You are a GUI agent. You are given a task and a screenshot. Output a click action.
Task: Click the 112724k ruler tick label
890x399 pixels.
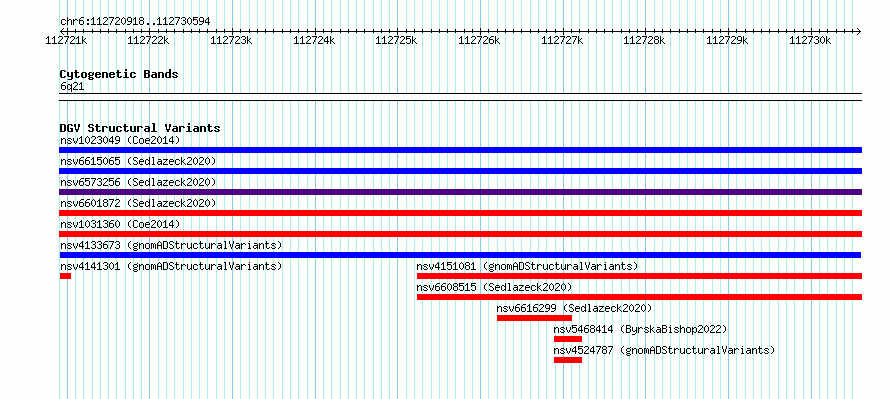314,40
